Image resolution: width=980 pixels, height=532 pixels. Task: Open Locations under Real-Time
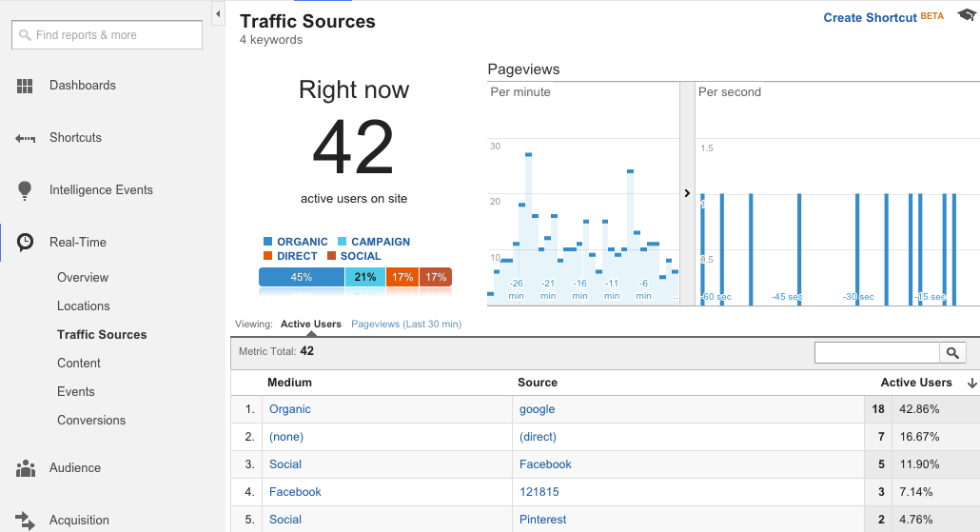83,305
